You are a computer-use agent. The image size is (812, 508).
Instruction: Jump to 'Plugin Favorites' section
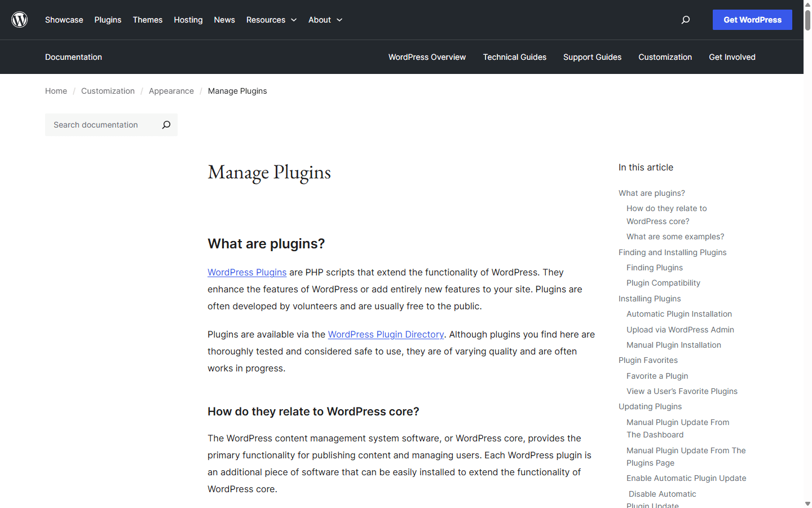click(x=648, y=360)
